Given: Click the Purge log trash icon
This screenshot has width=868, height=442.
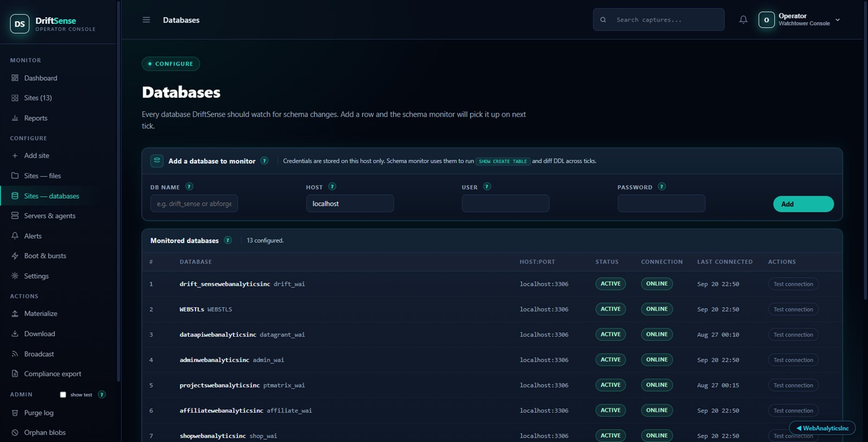Looking at the screenshot, I should tap(15, 413).
